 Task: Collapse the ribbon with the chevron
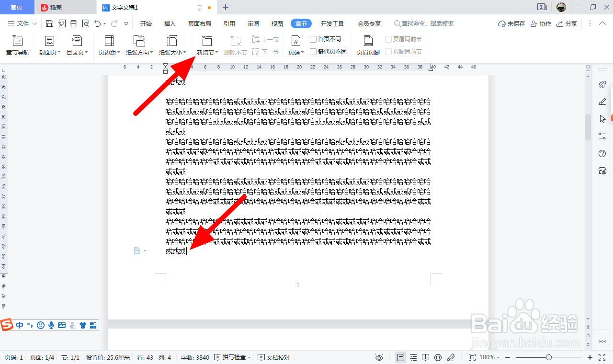coord(602,23)
